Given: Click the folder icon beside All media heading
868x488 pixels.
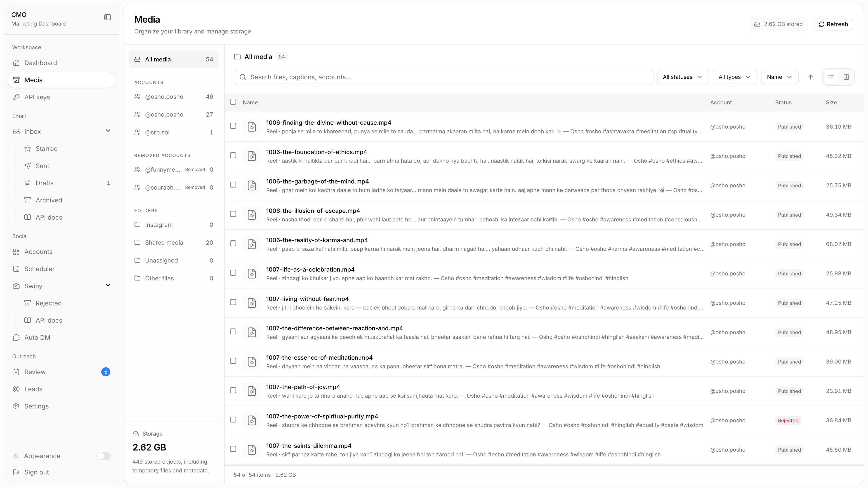Looking at the screenshot, I should tap(237, 56).
